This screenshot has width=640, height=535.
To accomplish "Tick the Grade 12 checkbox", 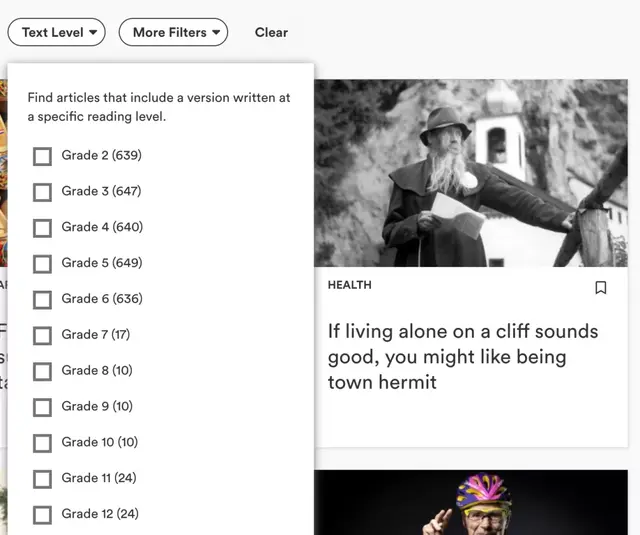I will [x=42, y=515].
